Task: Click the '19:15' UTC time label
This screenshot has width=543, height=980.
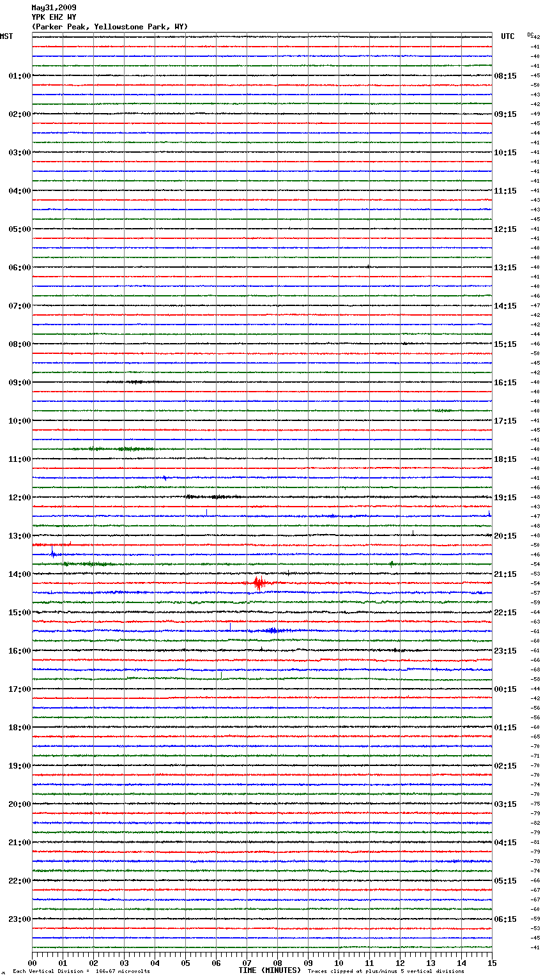Action: tap(505, 498)
